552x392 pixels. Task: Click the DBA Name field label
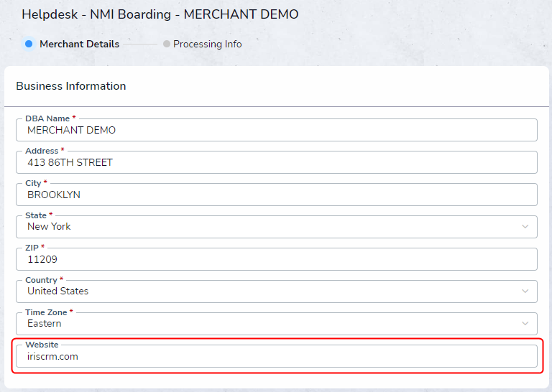tap(47, 119)
